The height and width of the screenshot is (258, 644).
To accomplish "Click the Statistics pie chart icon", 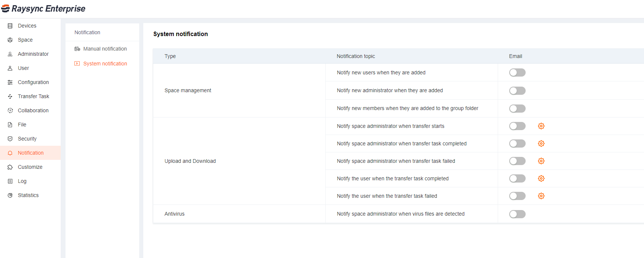I will pyautogui.click(x=10, y=195).
